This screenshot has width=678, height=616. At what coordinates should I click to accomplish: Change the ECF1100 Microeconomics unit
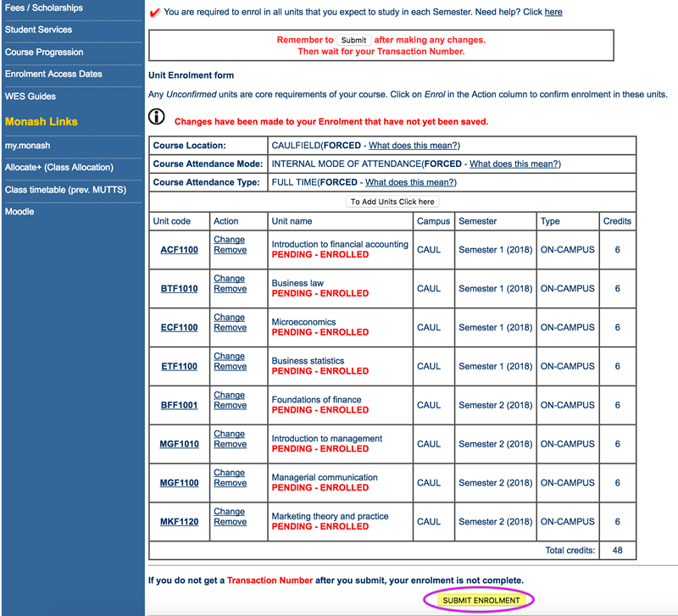coord(229,317)
